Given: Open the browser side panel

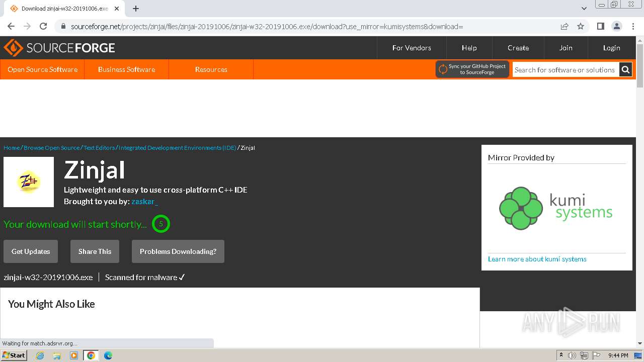Looking at the screenshot, I should click(600, 26).
